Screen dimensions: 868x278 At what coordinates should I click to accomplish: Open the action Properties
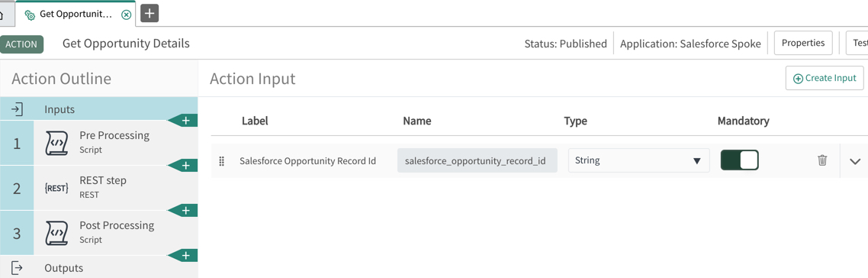(x=802, y=44)
